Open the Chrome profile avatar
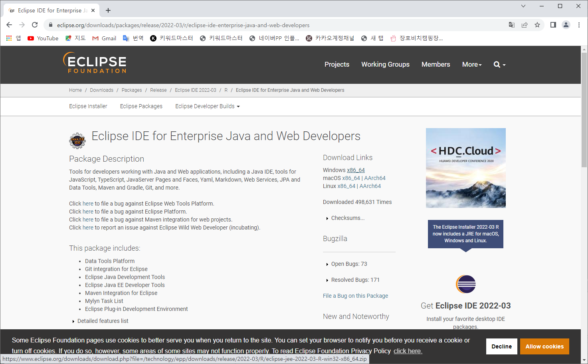588x364 pixels. click(566, 25)
